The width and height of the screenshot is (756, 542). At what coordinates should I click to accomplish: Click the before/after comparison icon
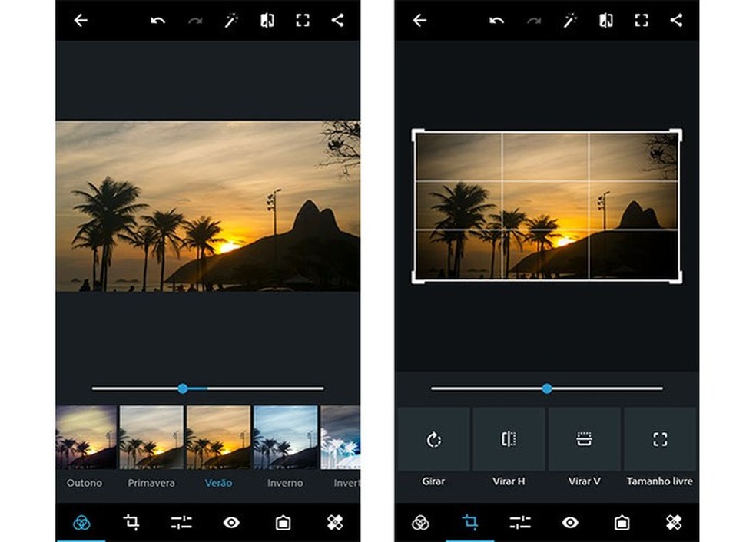(267, 20)
